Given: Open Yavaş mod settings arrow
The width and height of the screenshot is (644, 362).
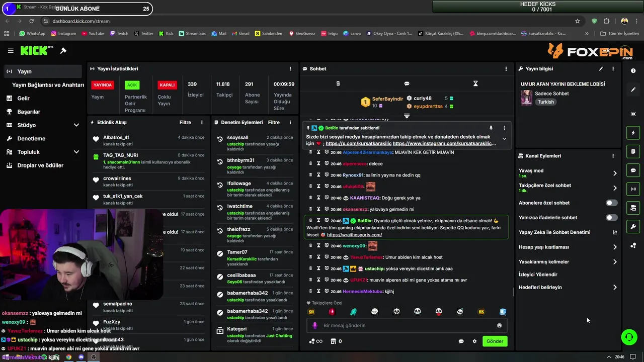Looking at the screenshot, I should tap(615, 173).
